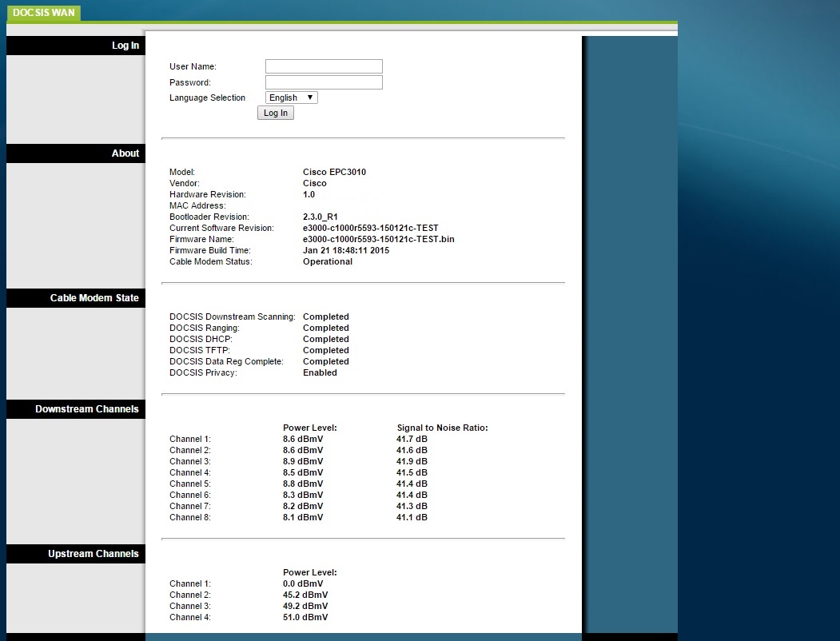Click upstream Channel 1 power 0.0 dBmV

click(303, 583)
